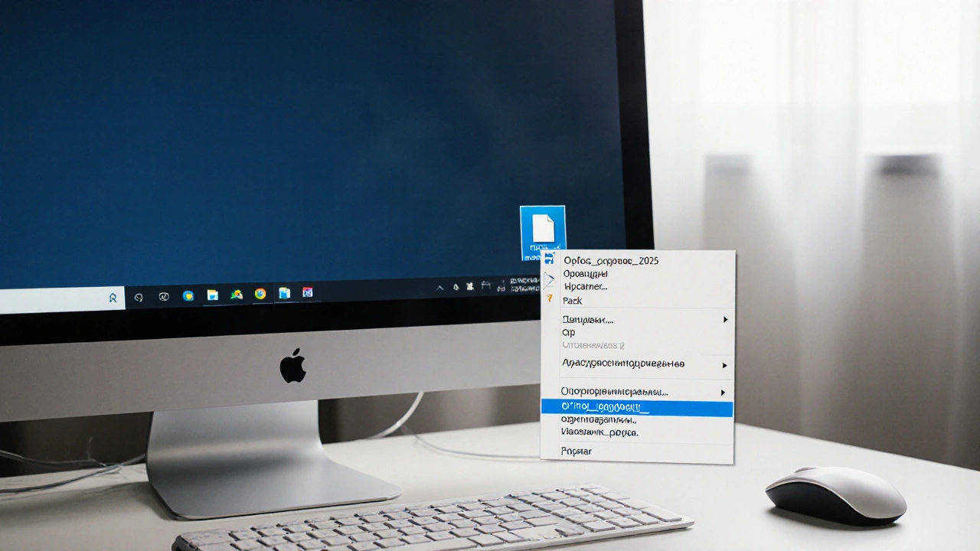The width and height of the screenshot is (980, 551).
Task: Expand the second submenu arrow in context menu
Action: point(724,366)
